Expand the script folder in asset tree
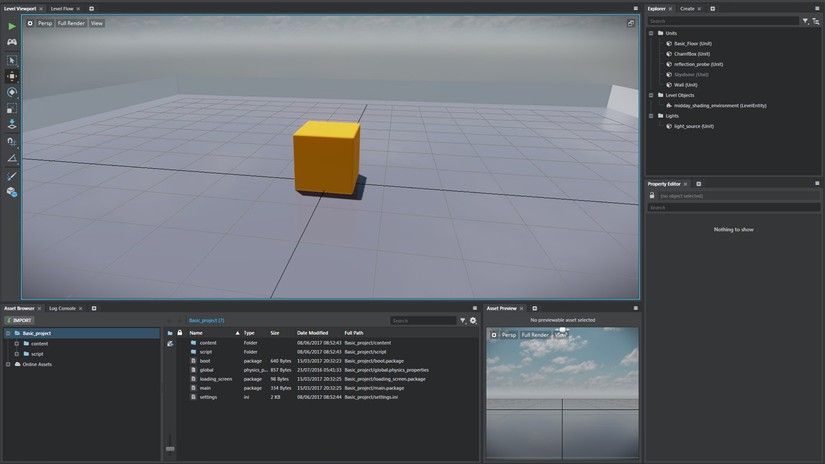Viewport: 825px width, 464px height. tap(17, 354)
